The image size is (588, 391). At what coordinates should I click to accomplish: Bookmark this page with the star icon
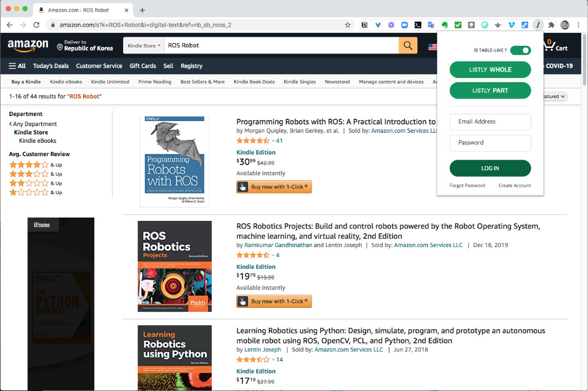(x=348, y=25)
